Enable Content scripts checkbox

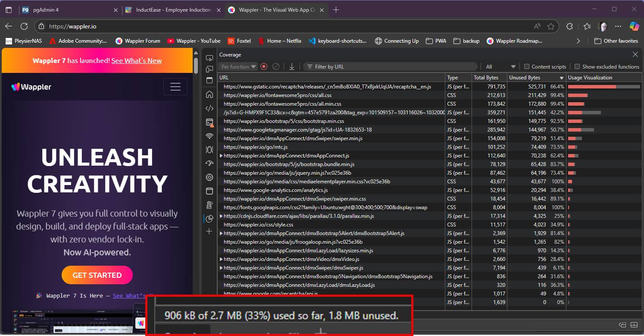coord(527,66)
